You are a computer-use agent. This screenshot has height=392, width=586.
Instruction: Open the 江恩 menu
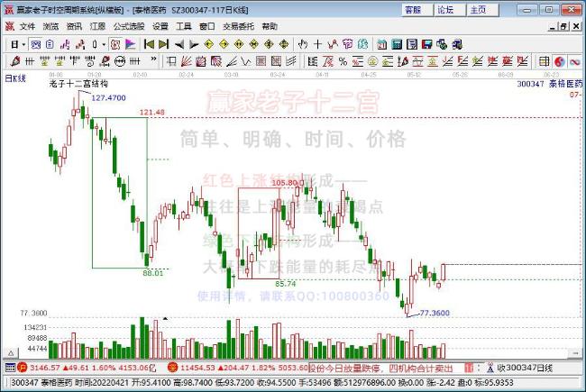[97, 26]
